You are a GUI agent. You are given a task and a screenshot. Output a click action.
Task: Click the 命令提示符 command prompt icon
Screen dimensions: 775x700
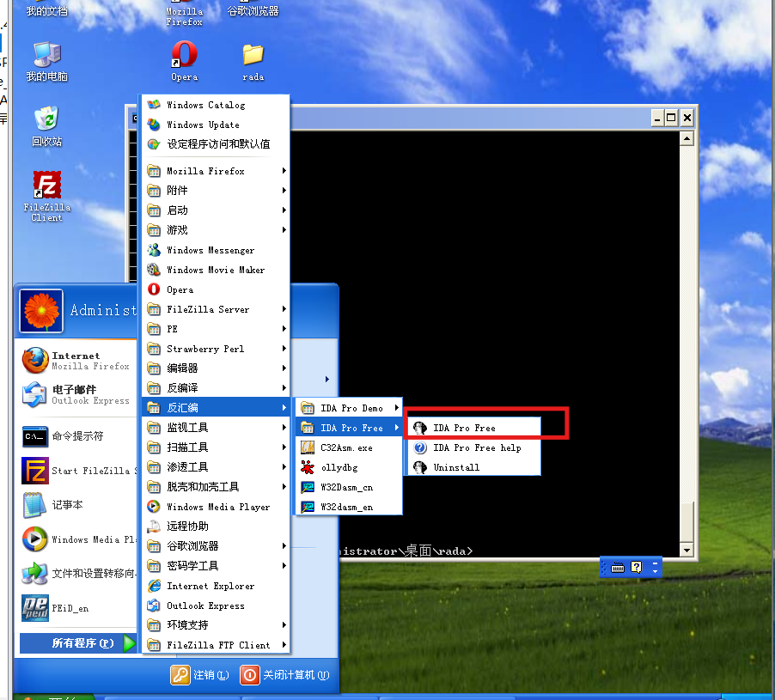tap(35, 436)
